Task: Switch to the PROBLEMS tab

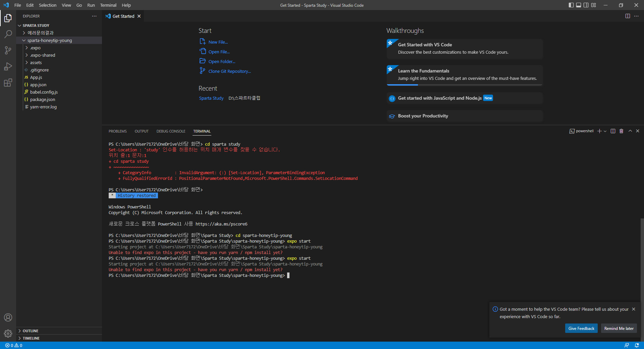Action: (x=118, y=131)
